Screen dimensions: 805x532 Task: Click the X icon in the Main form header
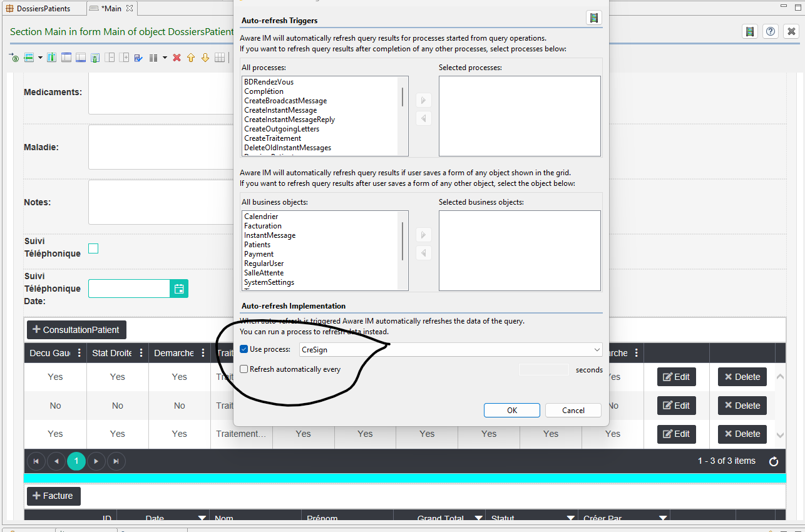point(791,32)
